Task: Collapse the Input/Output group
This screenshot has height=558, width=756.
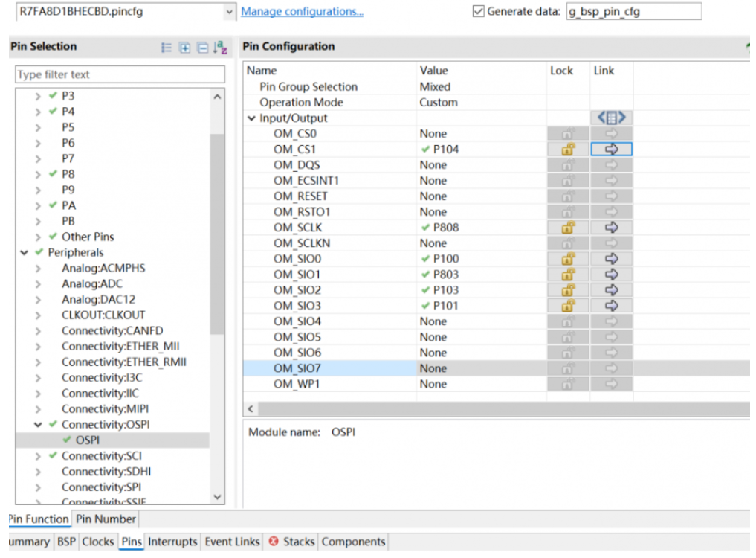Action: (251, 118)
